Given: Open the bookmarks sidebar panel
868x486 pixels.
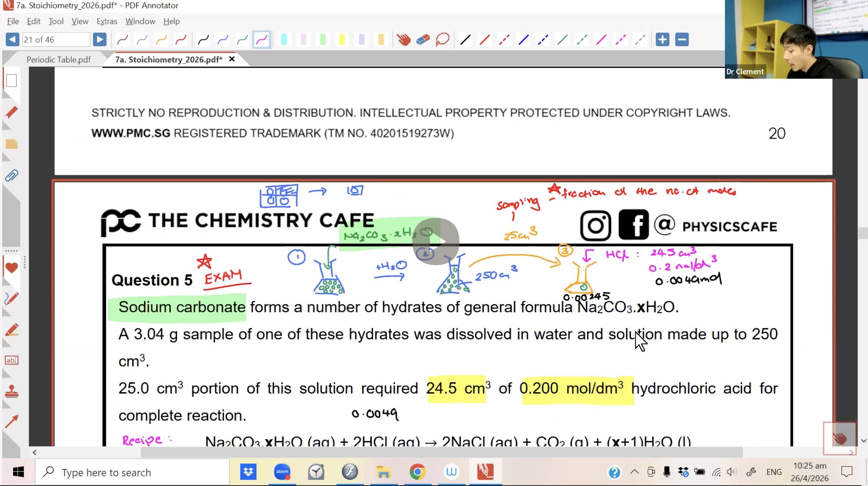Looking at the screenshot, I should [x=11, y=144].
